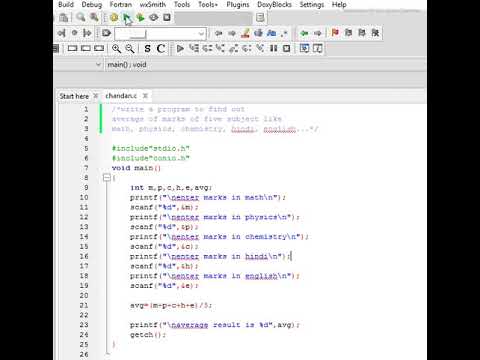Screen dimensions: 480x360
Task: Clear the incremental search field icon
Action: pyautogui.click(x=106, y=33)
